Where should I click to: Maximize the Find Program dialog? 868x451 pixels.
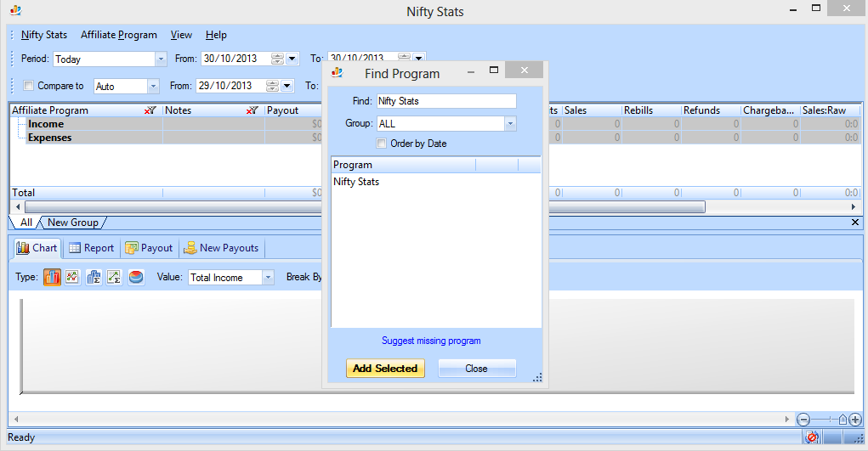click(x=494, y=70)
